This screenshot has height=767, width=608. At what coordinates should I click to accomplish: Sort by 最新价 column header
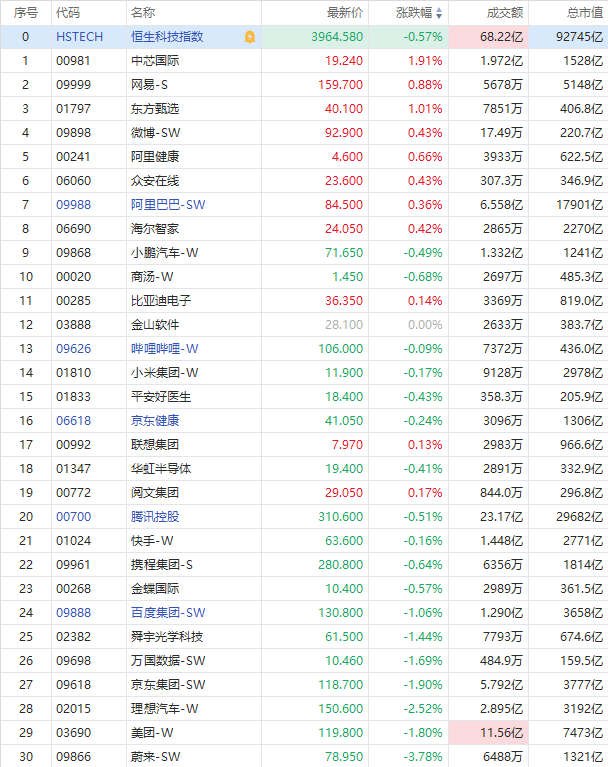coord(345,13)
